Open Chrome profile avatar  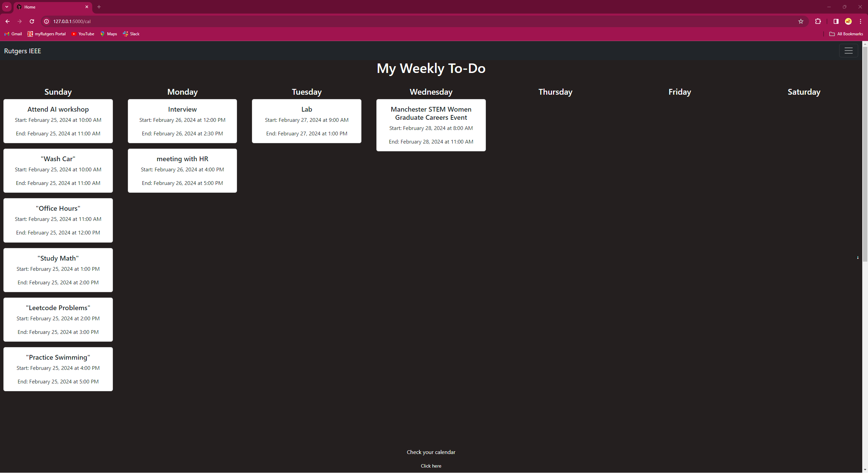848,21
